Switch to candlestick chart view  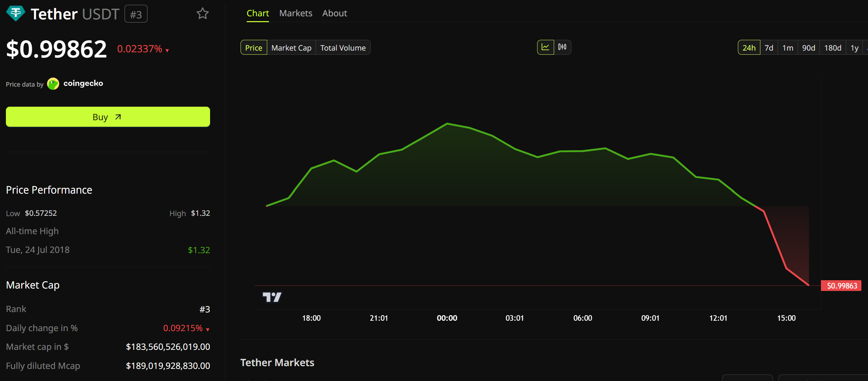click(562, 47)
